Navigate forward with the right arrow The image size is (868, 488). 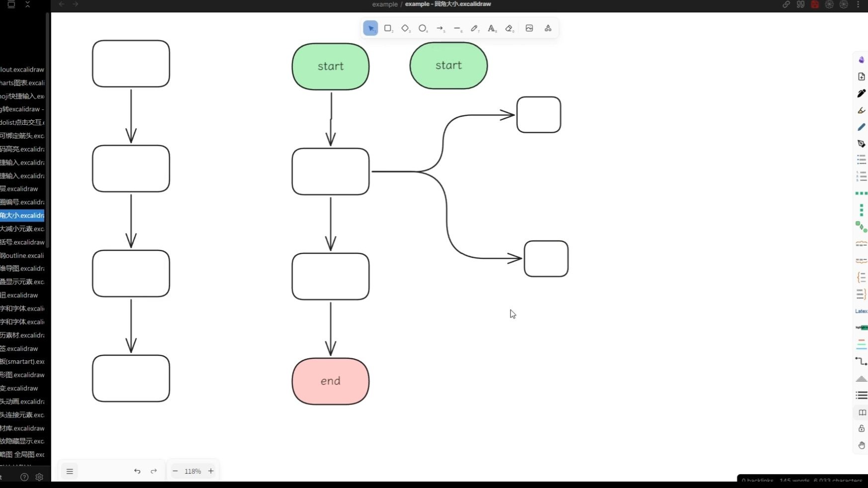pyautogui.click(x=76, y=4)
